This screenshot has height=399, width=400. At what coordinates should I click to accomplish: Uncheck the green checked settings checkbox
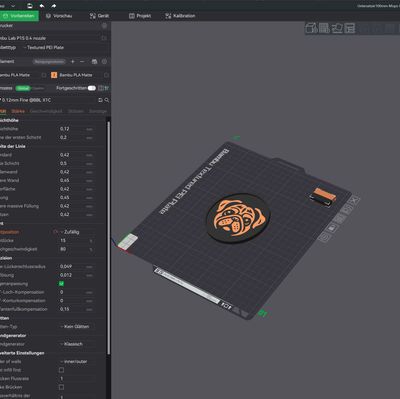61,284
